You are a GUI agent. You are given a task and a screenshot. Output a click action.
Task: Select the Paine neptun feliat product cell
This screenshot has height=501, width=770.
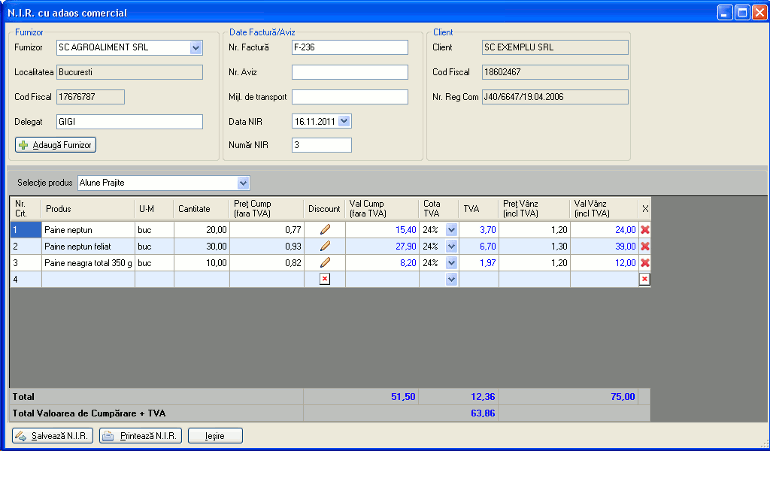(x=88, y=246)
